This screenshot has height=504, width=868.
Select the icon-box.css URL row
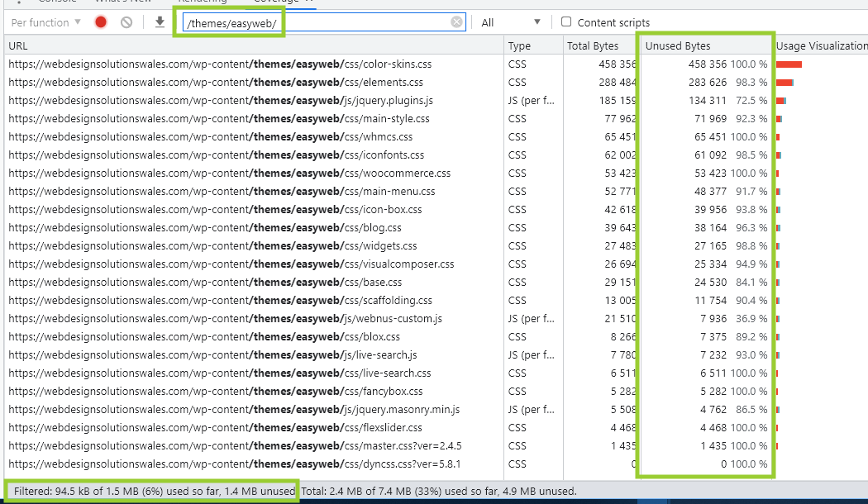(436, 210)
